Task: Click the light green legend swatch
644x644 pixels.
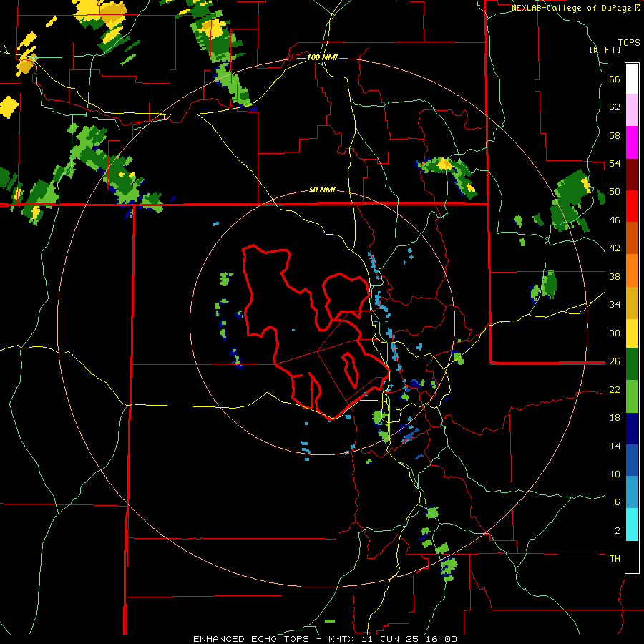Action: click(632, 396)
